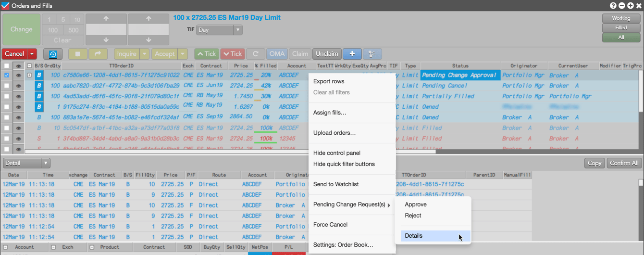Expand child orders of c7580e66 row
The image size is (644, 255).
29,75
